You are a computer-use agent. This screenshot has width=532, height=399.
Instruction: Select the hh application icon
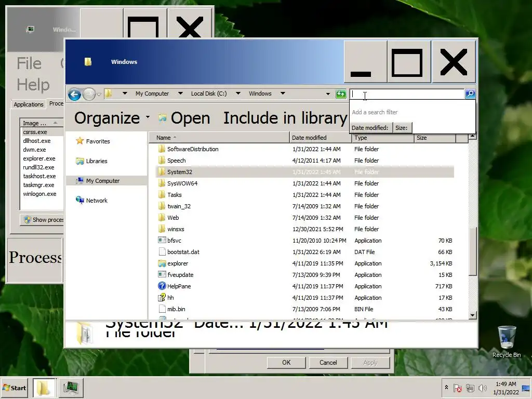tap(162, 298)
